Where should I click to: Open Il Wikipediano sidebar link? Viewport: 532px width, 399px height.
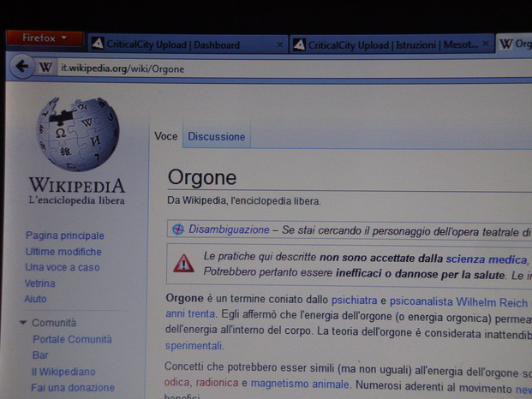coord(63,372)
